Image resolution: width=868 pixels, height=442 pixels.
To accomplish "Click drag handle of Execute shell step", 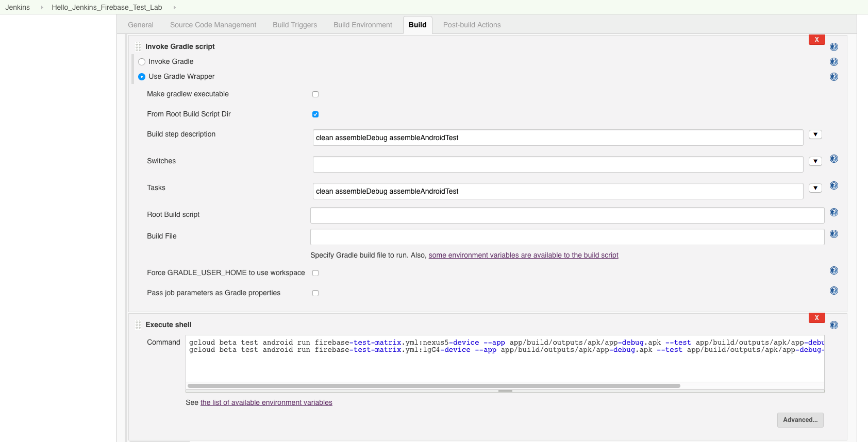I will (138, 325).
